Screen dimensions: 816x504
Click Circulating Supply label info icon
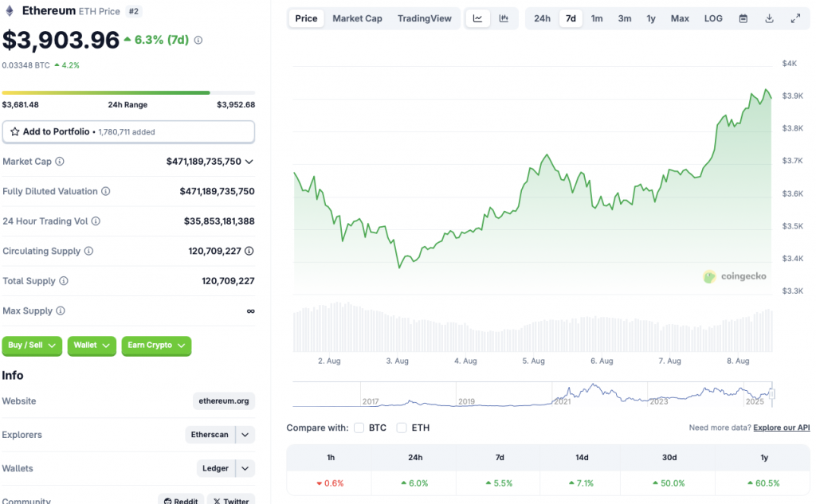click(x=89, y=252)
